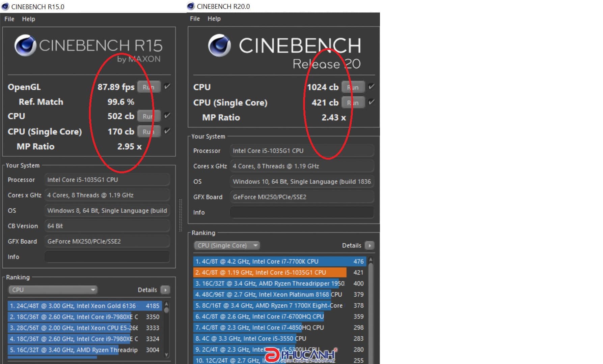Viewport: 603px width, 364px height.
Task: Select Ryzen 7 1700X Eight-Core entry
Action: click(x=279, y=305)
